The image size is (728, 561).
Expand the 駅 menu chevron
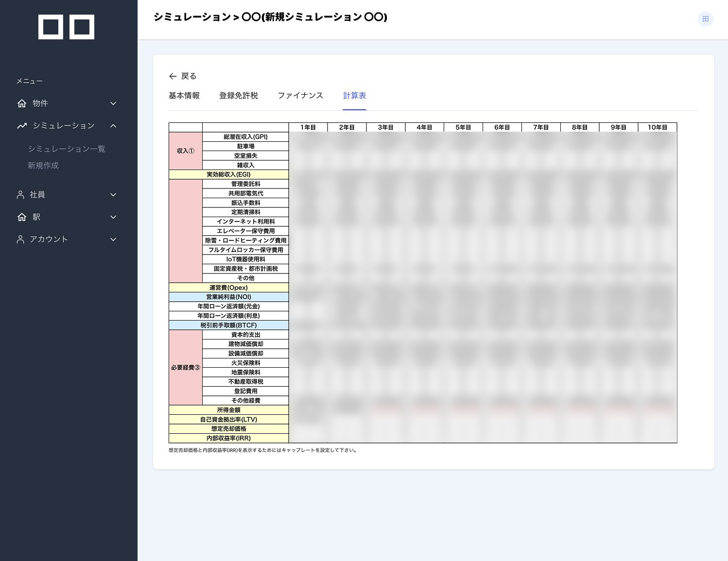point(113,217)
